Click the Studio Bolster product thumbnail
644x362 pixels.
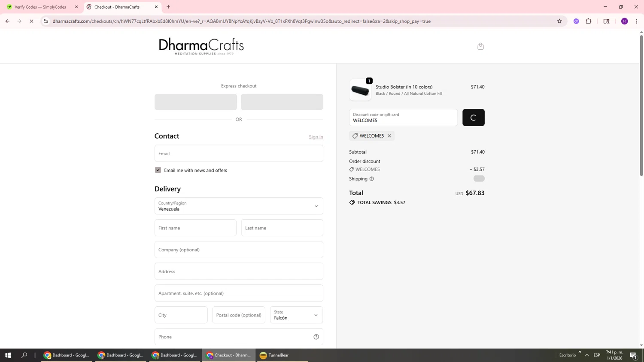click(x=360, y=90)
